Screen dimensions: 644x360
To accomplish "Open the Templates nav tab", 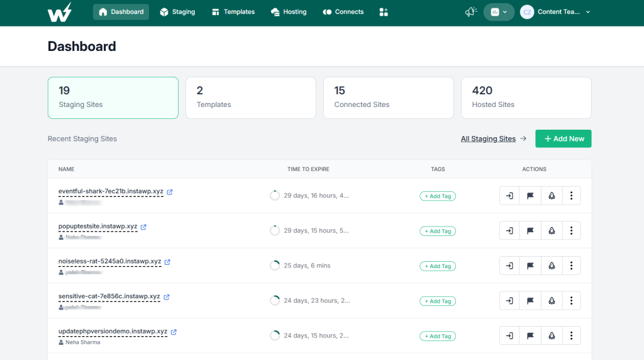I will pos(233,12).
